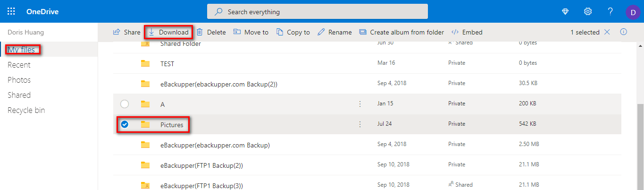This screenshot has width=644, height=190.
Task: Click the Share toolbar button
Action: 126,32
